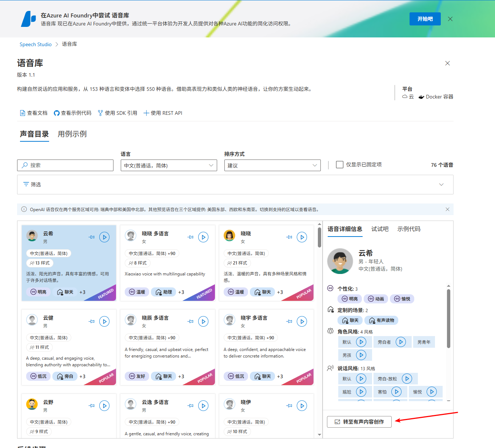Viewport: 495px width, 448px height.
Task: Open the 语言 dropdown
Action: pos(169,165)
